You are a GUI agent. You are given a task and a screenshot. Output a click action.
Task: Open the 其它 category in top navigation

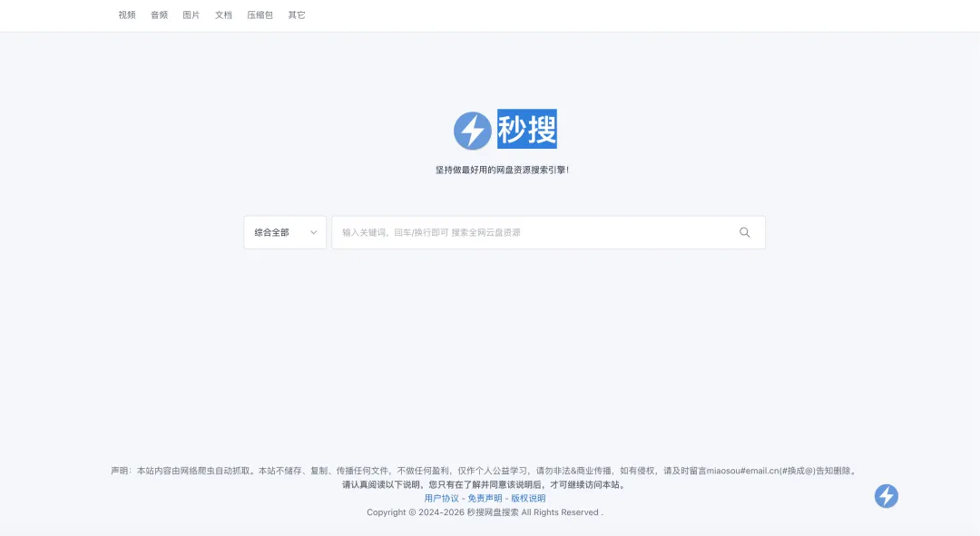[297, 15]
